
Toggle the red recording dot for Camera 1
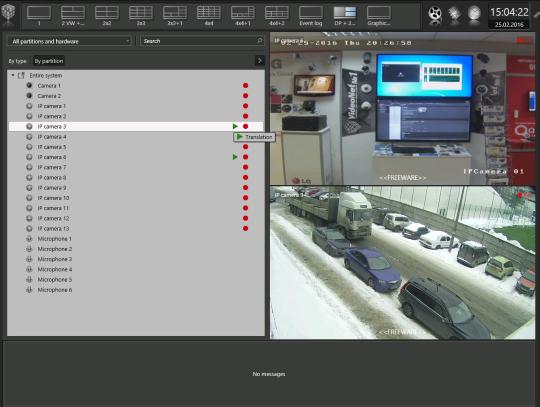coord(246,85)
